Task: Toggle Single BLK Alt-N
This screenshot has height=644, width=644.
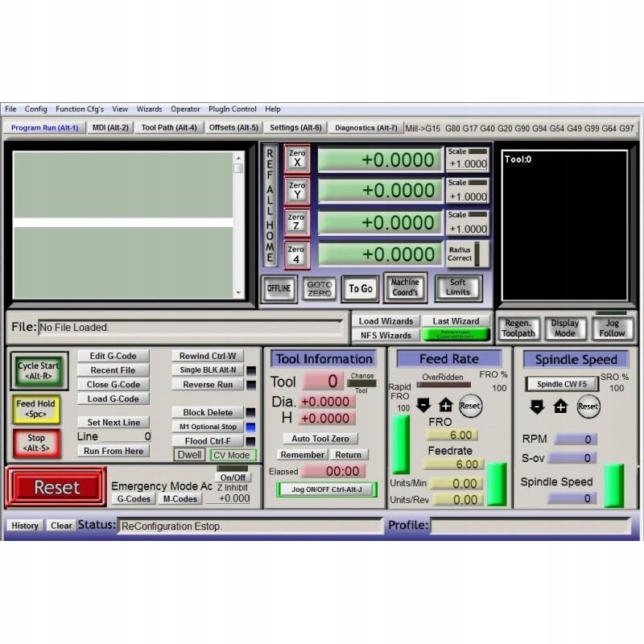Action: click(x=208, y=370)
